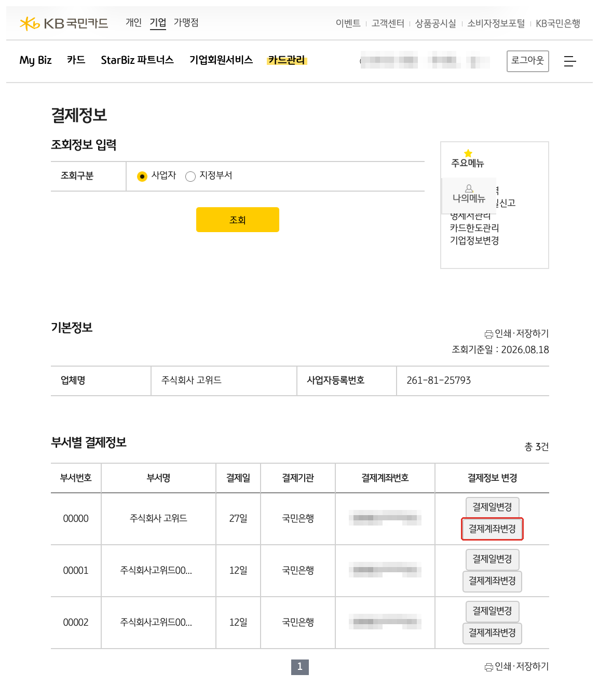Click the 결제기관 column header

pyautogui.click(x=298, y=478)
